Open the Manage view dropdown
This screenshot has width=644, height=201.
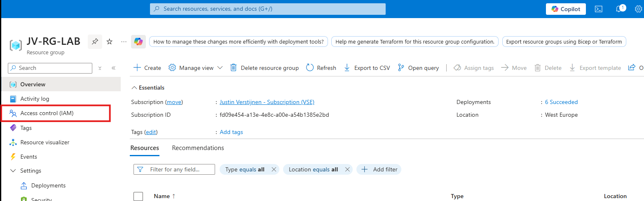tap(196, 68)
